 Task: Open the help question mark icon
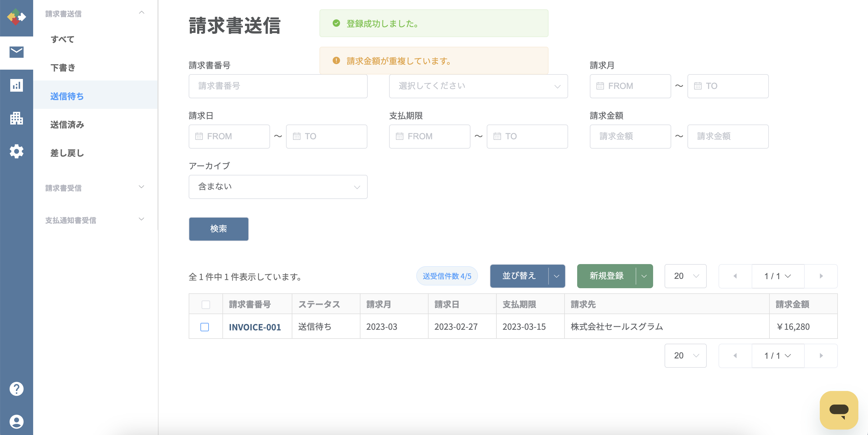pyautogui.click(x=16, y=389)
